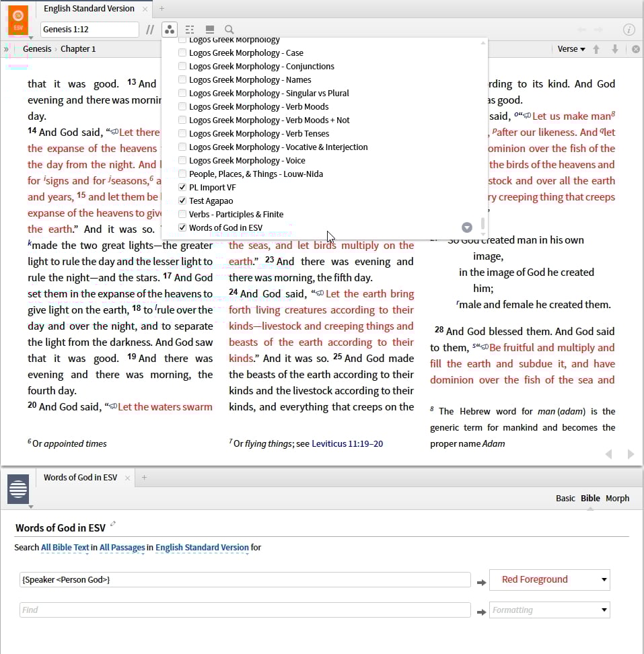Open the parallel resources icon
The height and width of the screenshot is (654, 644).
click(x=150, y=30)
